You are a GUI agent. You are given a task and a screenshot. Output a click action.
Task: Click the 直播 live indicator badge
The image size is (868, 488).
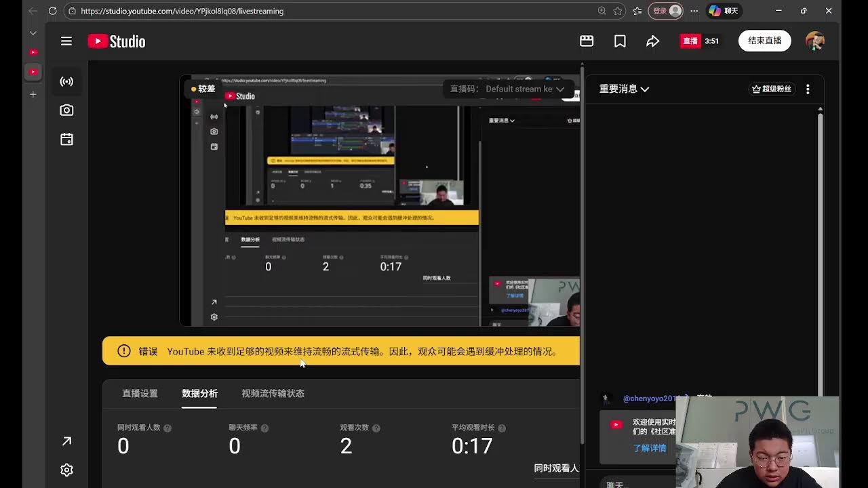pos(690,41)
